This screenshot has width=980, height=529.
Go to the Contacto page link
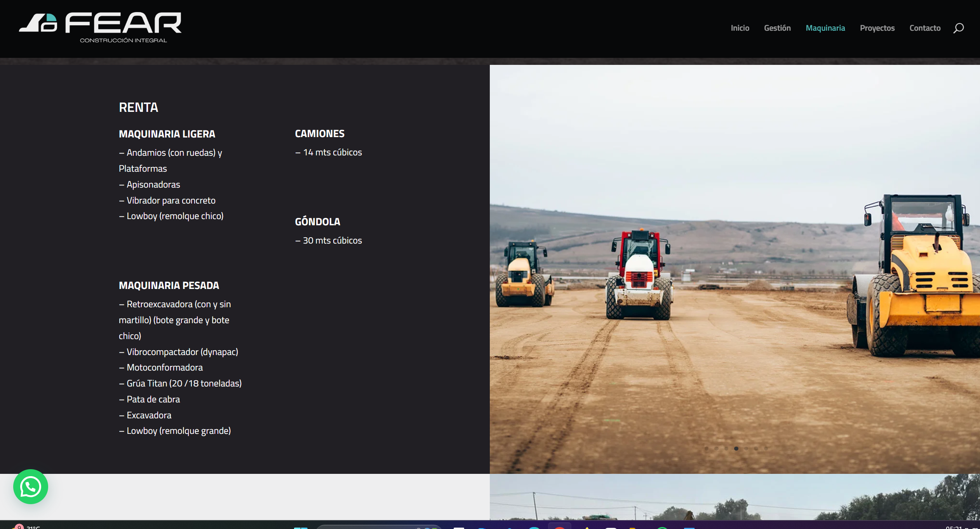[x=925, y=28]
